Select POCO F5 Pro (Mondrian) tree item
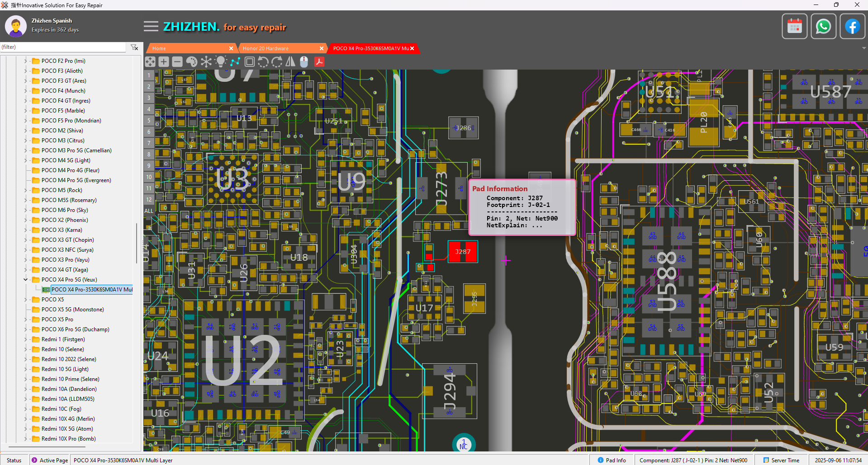The width and height of the screenshot is (868, 465). 71,121
